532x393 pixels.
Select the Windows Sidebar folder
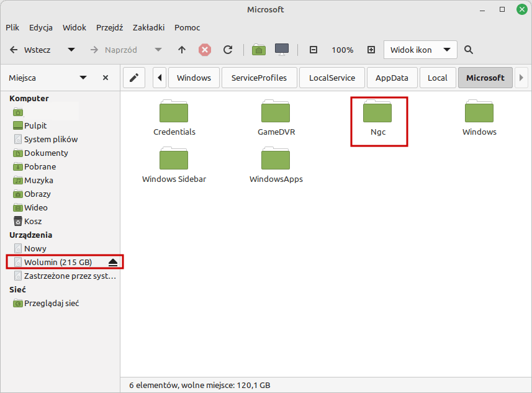174,165
